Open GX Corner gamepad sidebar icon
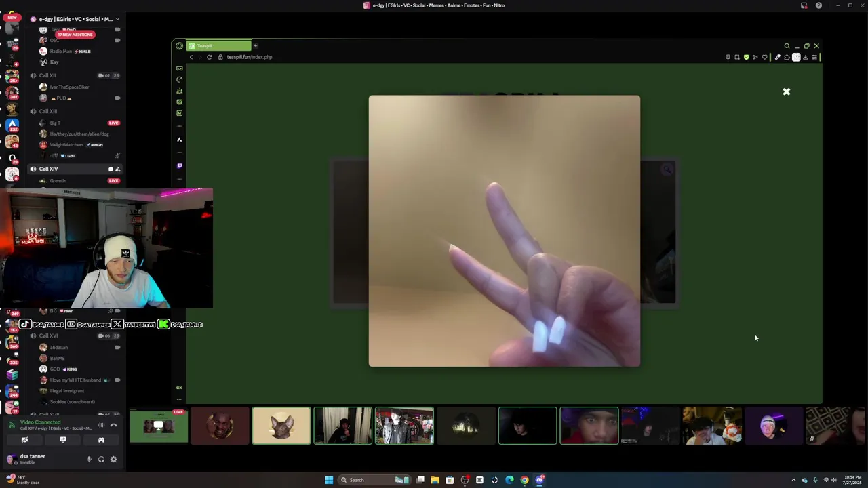The width and height of the screenshot is (868, 488). pos(179,68)
